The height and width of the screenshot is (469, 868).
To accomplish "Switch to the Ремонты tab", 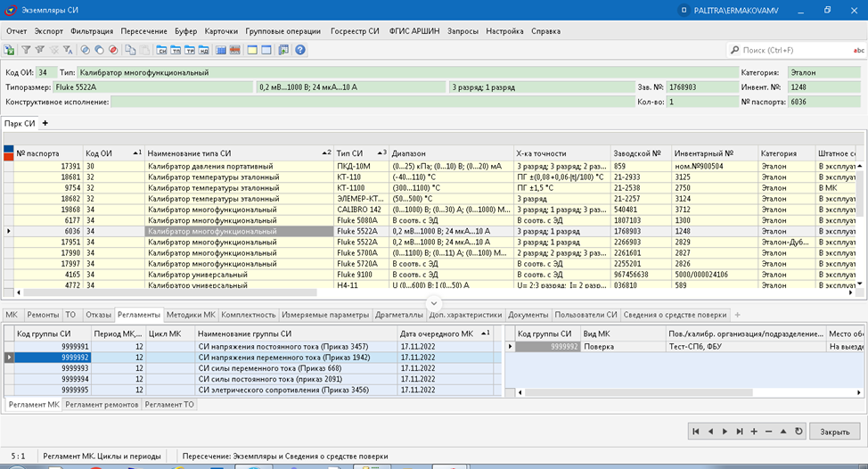I will pos(43,315).
